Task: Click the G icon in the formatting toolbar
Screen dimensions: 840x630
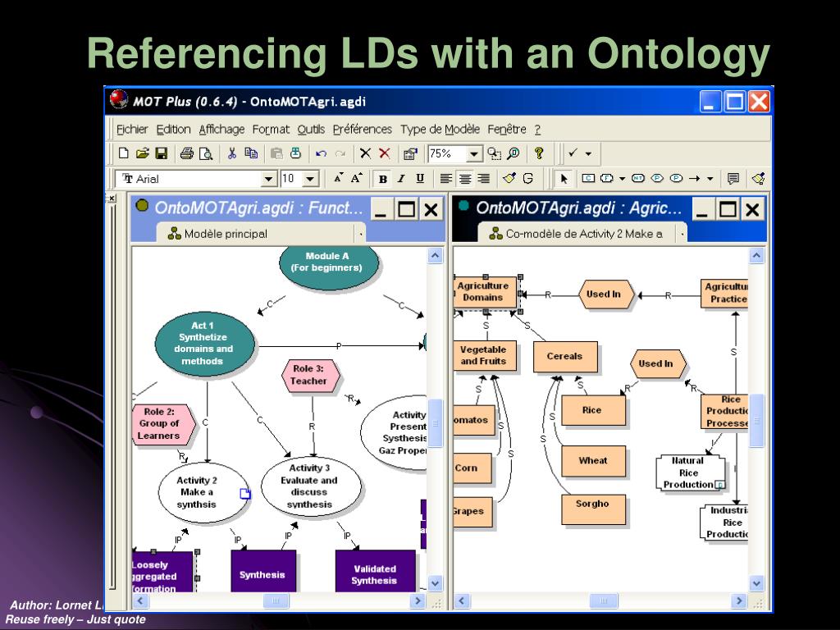Action: 528,178
